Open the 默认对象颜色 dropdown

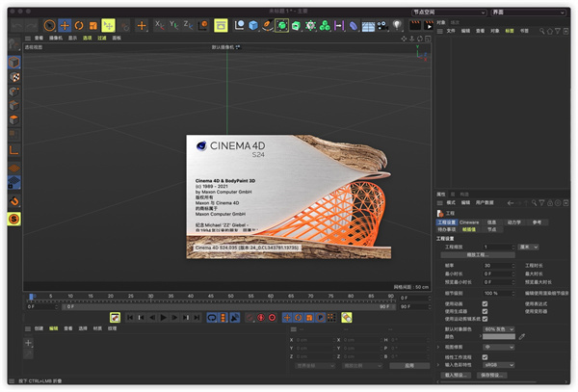click(499, 329)
